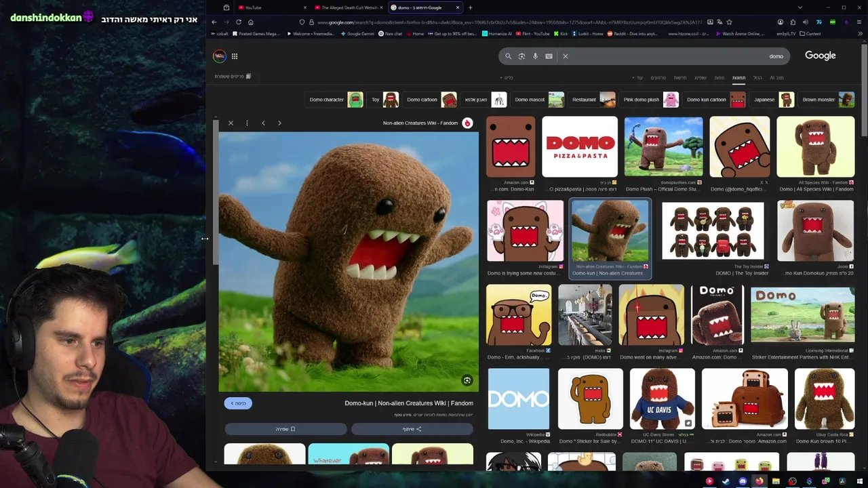Switch to the YouTube tab
Image resolution: width=868 pixels, height=488 pixels.
(271, 7)
